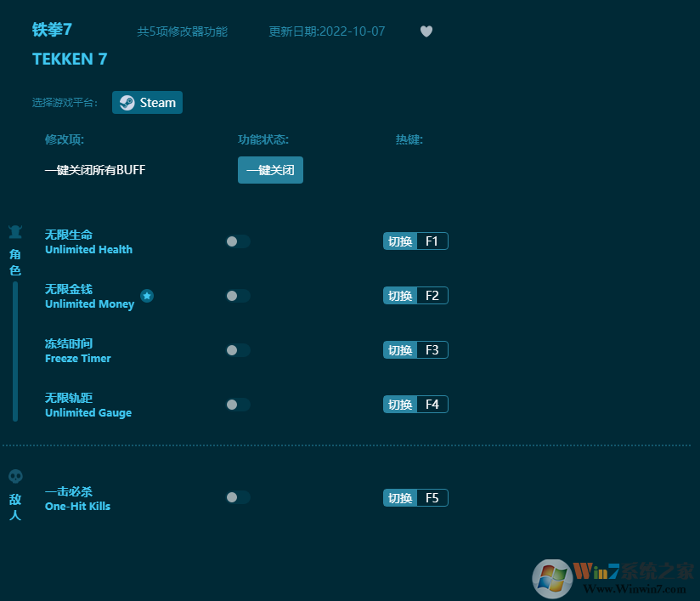Click the 修改项 column header
The width and height of the screenshot is (700, 601).
pos(65,139)
